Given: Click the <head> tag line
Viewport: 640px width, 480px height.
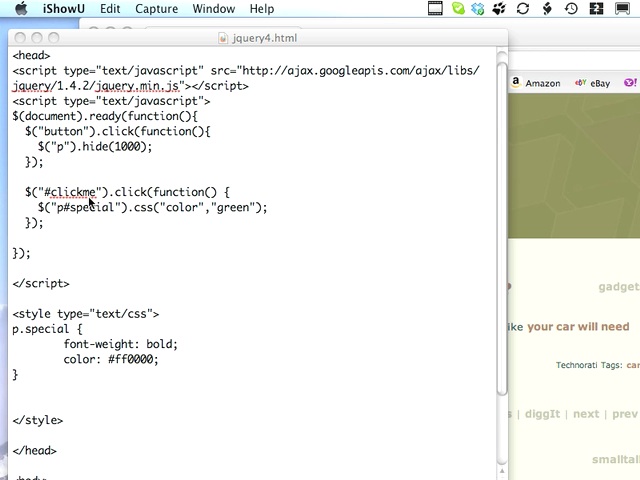Looking at the screenshot, I should pyautogui.click(x=31, y=55).
